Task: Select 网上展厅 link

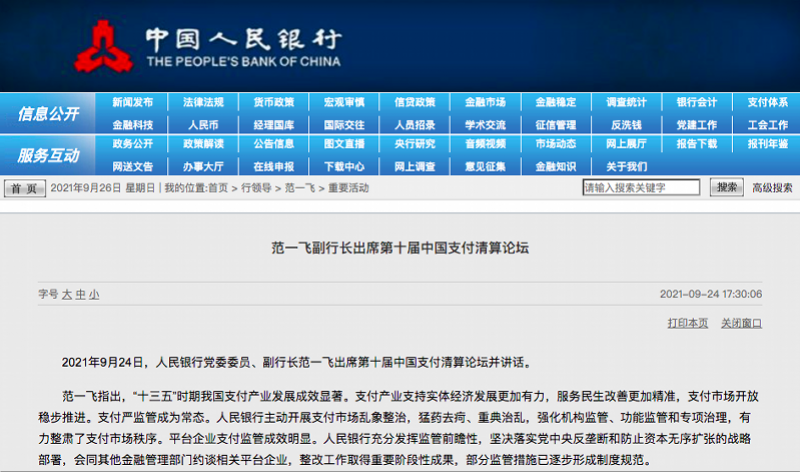Action: tap(627, 144)
